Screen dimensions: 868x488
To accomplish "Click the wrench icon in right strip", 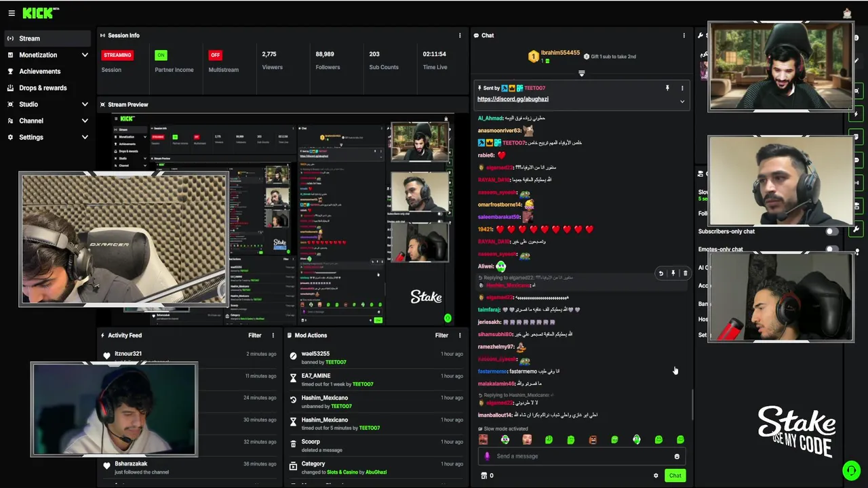I will point(857,229).
